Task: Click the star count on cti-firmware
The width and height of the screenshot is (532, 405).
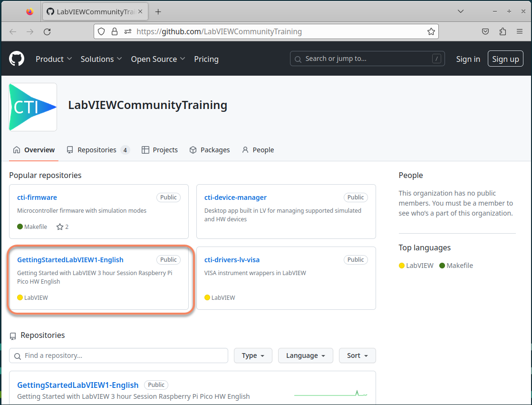Action: [62, 227]
